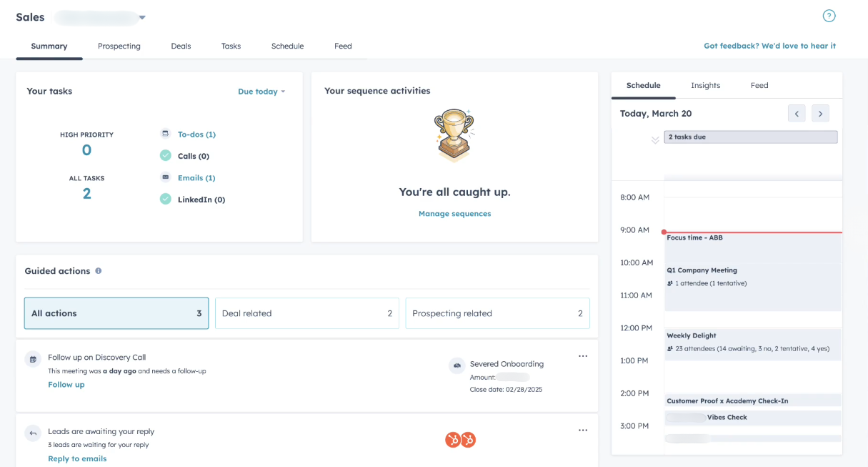The height and width of the screenshot is (467, 868).
Task: Select the Prospecting related filter
Action: coord(498,313)
